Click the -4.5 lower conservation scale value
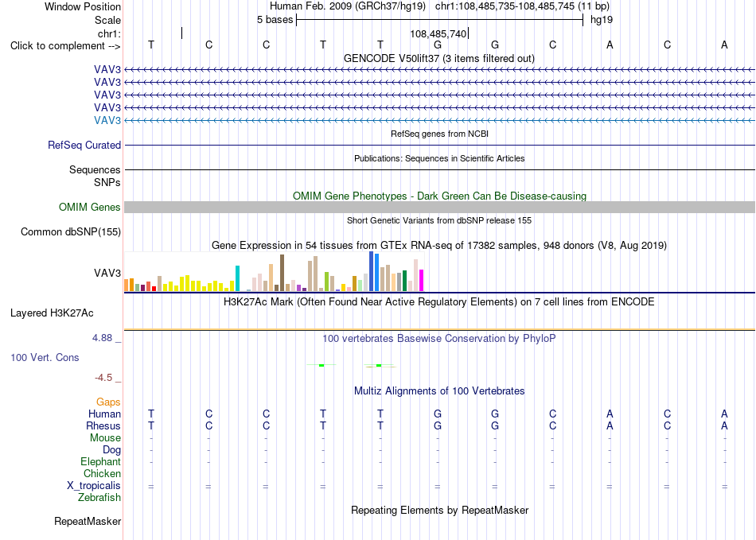Image resolution: width=756 pixels, height=540 pixels. point(103,378)
